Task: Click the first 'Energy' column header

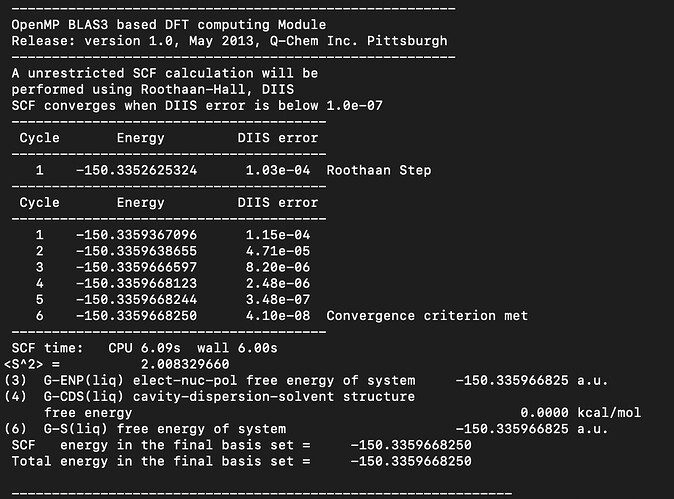Action: pyautogui.click(x=141, y=138)
